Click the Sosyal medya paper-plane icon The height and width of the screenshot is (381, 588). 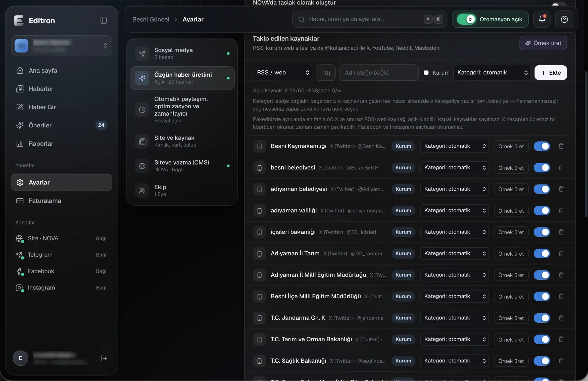[x=142, y=54]
